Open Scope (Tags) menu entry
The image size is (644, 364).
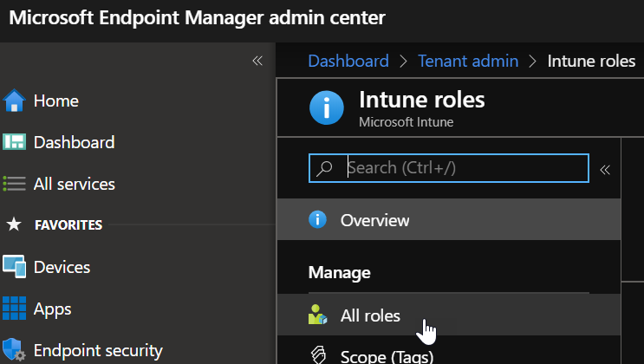pos(386,355)
